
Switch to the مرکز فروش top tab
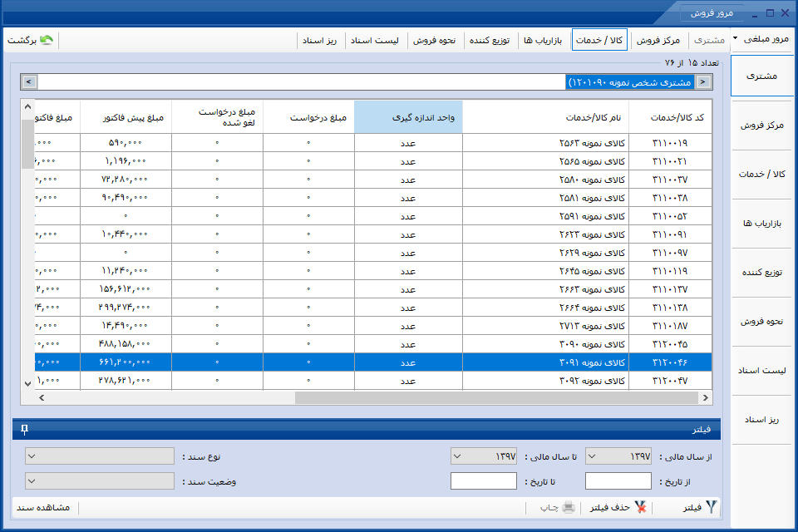pyautogui.click(x=658, y=40)
